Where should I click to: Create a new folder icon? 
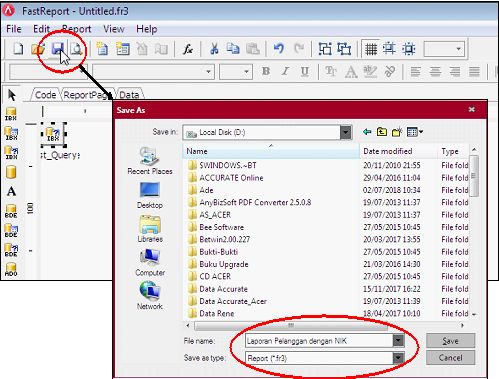tap(397, 132)
